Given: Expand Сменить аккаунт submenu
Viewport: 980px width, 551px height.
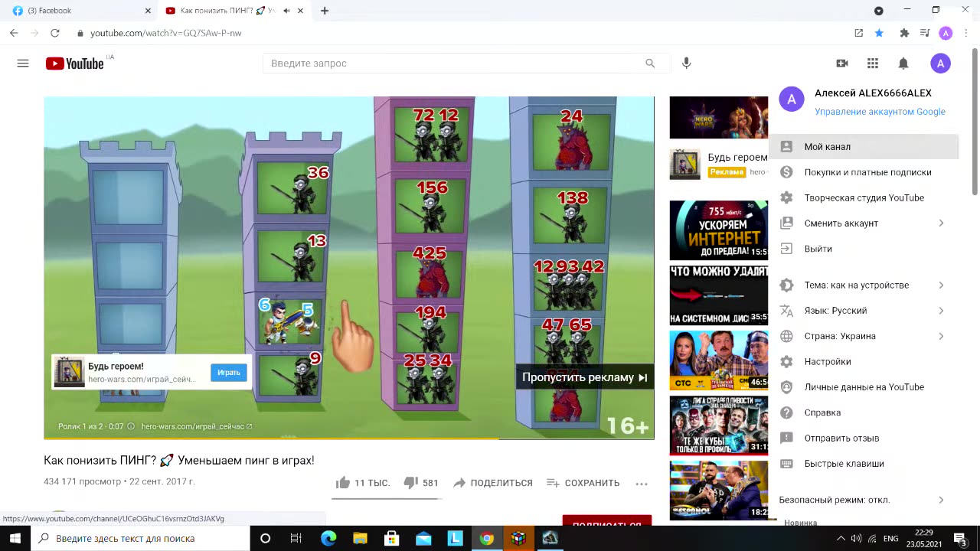Looking at the screenshot, I should pos(941,223).
